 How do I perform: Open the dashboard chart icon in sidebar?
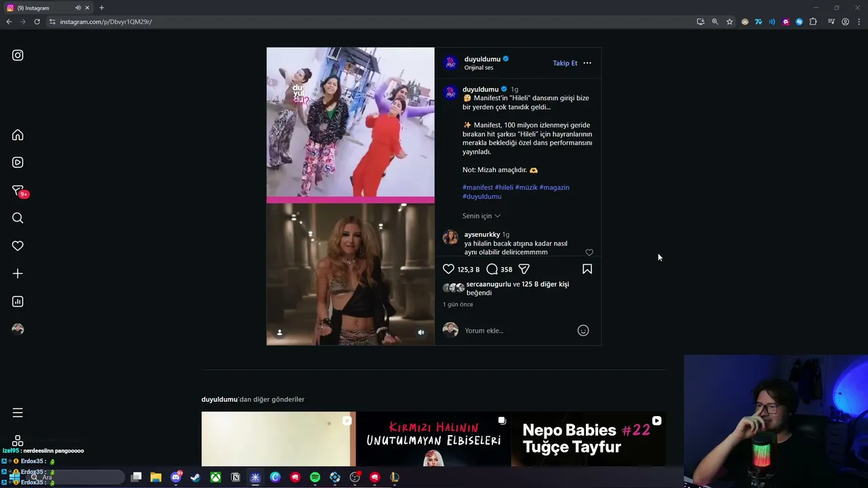coord(18,302)
